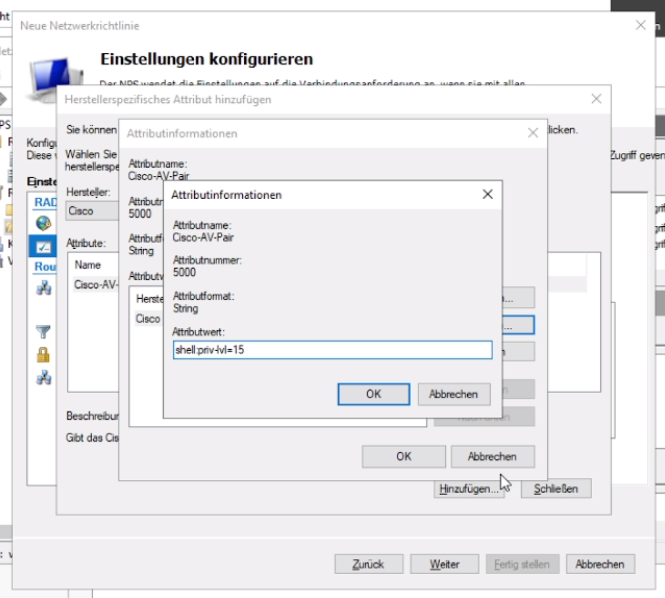Click the Weiter wizard button
Image resolution: width=665 pixels, height=598 pixels.
[444, 564]
